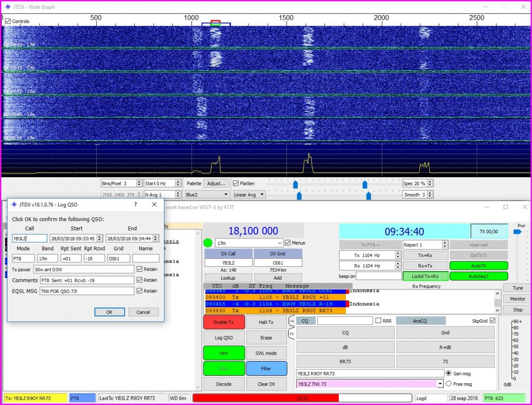Screen dimensions: 532x405
Task: Select tab 2 beside the message buttons
Action: (x=292, y=333)
